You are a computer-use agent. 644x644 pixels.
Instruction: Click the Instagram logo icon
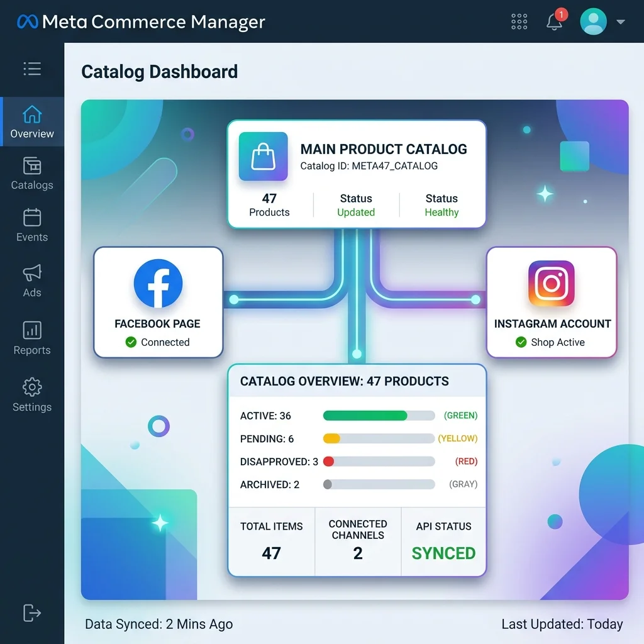[551, 284]
